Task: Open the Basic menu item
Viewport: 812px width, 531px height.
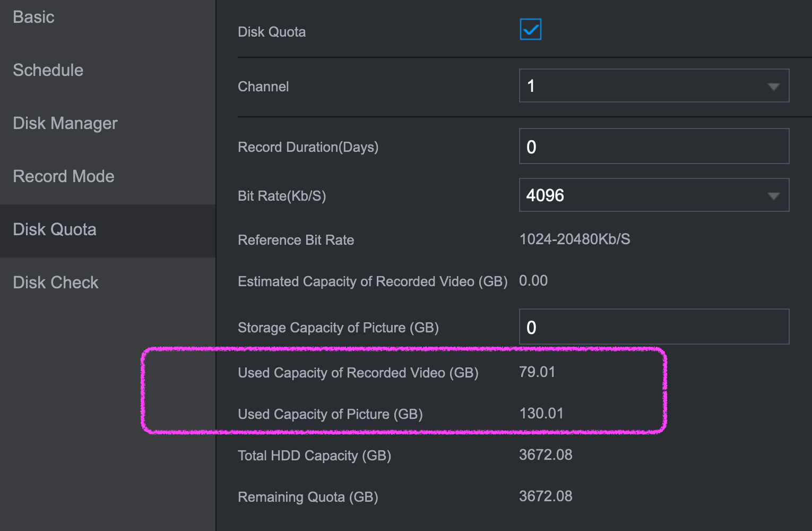Action: (x=34, y=17)
